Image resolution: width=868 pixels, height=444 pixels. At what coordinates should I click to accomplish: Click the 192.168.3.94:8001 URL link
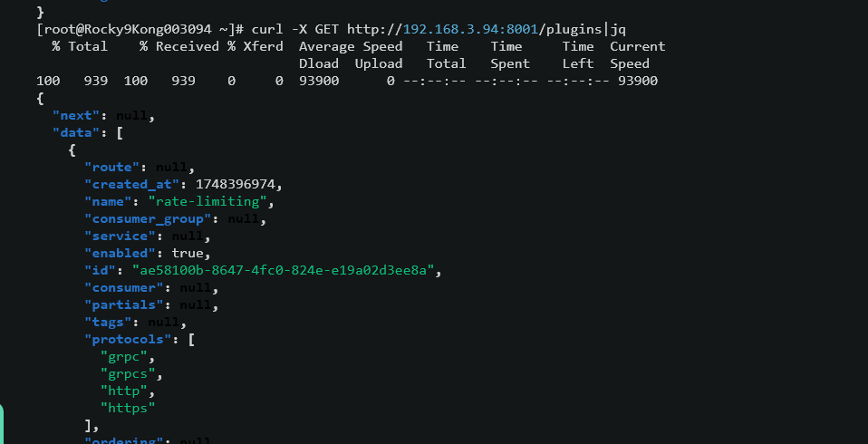point(470,29)
